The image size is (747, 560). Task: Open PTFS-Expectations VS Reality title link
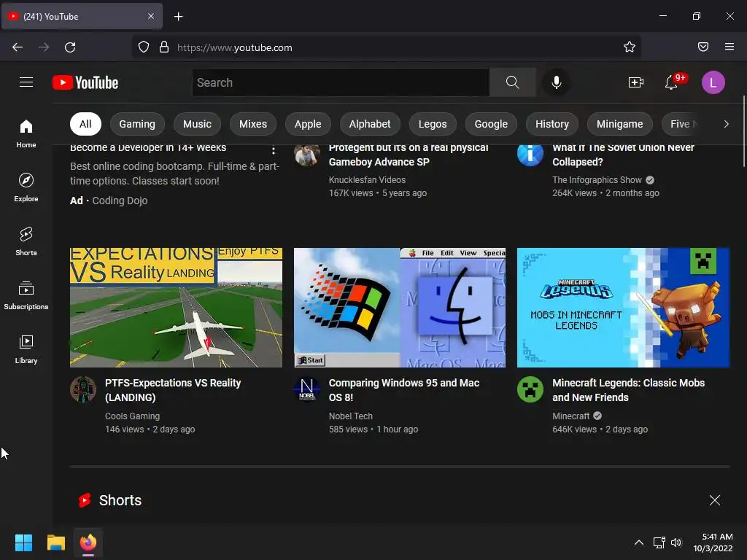click(173, 390)
